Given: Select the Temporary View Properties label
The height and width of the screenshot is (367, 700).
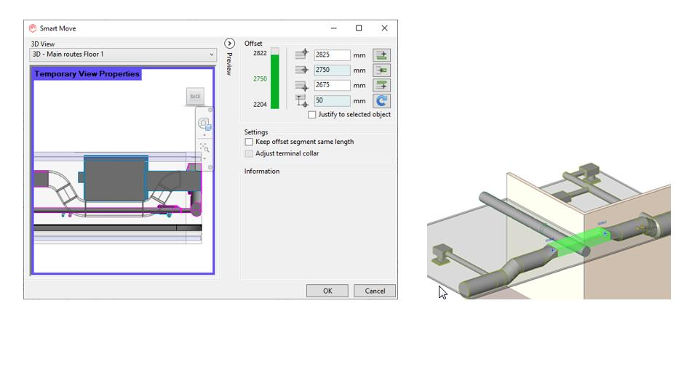Looking at the screenshot, I should [87, 74].
